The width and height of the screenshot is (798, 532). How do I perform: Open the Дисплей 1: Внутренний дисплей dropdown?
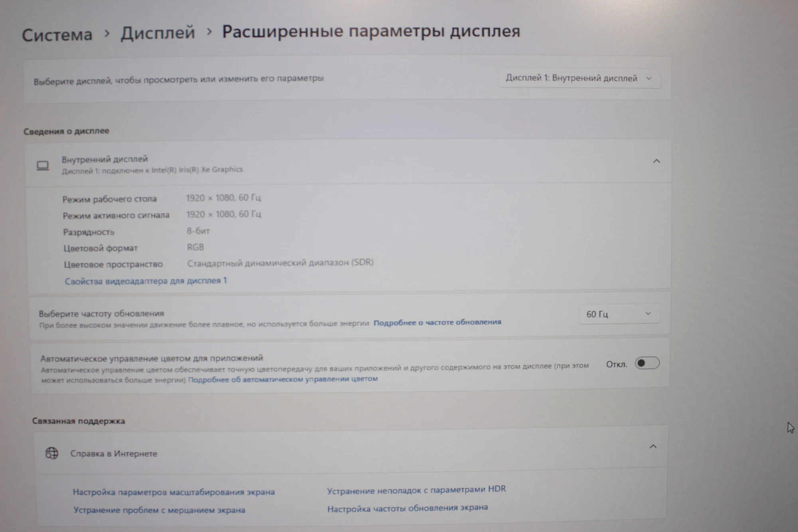click(x=579, y=78)
